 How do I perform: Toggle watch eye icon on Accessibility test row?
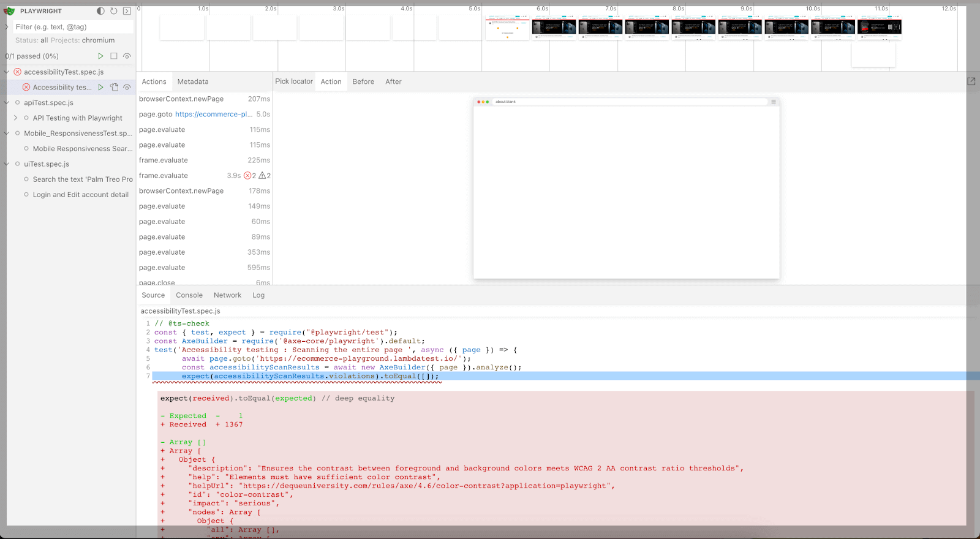(x=127, y=87)
